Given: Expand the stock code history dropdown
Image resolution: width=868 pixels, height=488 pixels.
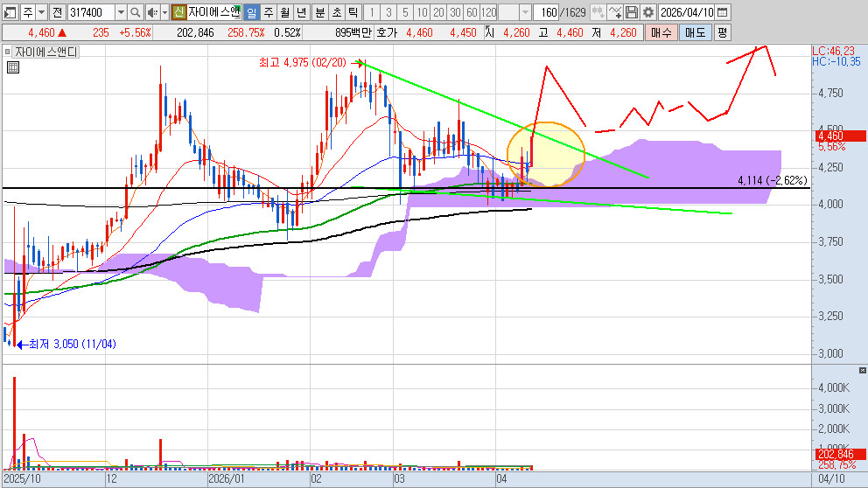Looking at the screenshot, I should tap(121, 11).
